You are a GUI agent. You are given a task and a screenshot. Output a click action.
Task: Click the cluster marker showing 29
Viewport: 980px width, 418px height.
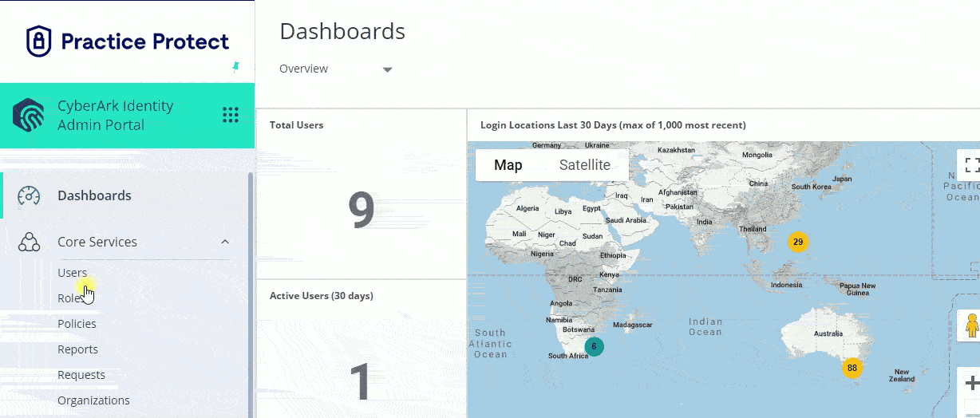(x=797, y=242)
